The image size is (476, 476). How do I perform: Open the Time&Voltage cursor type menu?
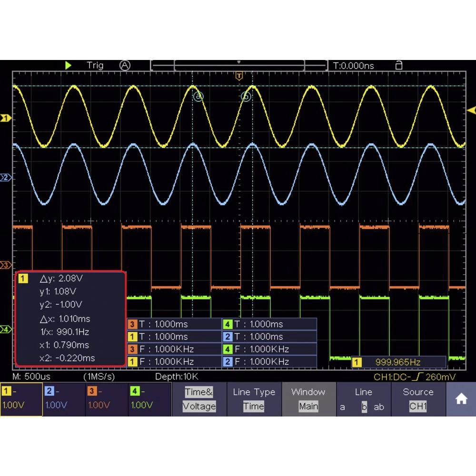tap(199, 399)
